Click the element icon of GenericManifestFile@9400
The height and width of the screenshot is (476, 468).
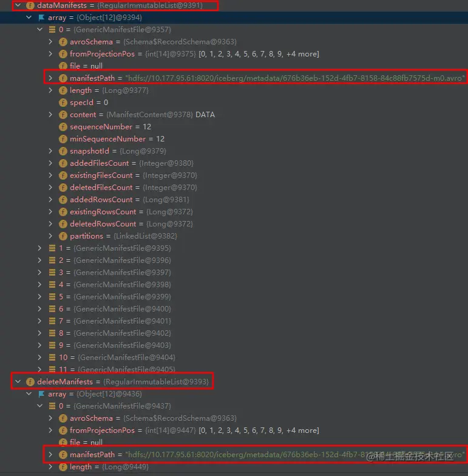[52, 308]
